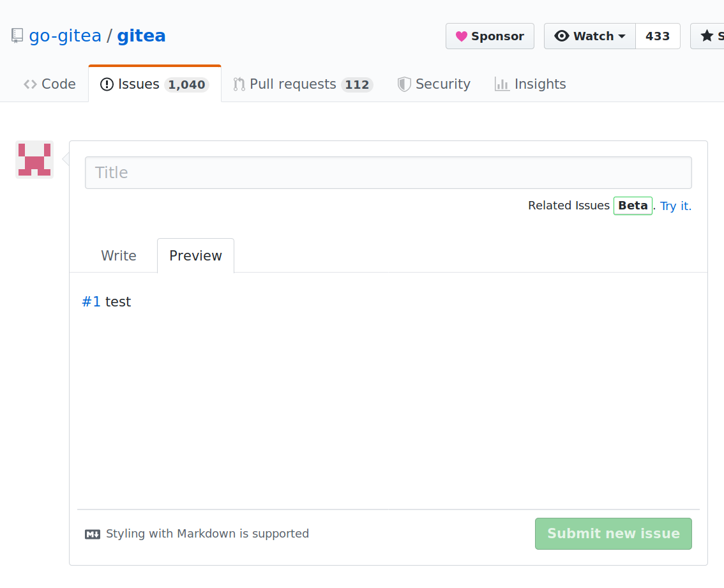Image resolution: width=724 pixels, height=588 pixels.
Task: Open the Watch dropdown menu
Action: [590, 36]
